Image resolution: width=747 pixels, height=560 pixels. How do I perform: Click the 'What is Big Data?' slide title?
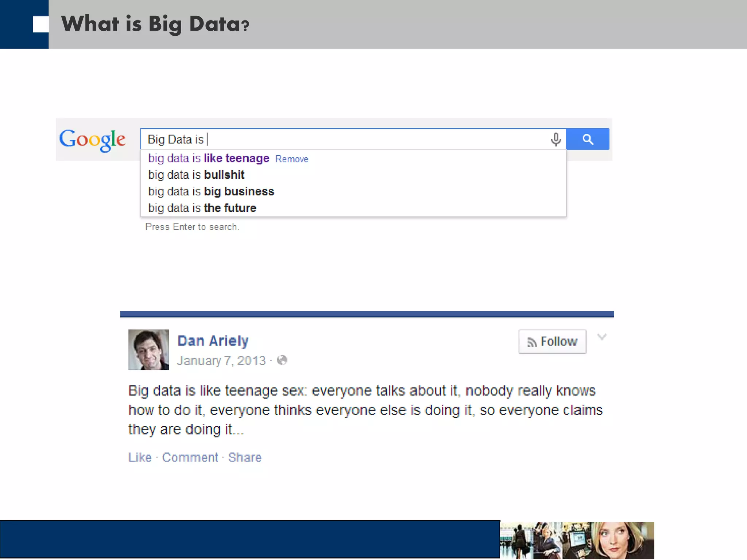pyautogui.click(x=155, y=24)
